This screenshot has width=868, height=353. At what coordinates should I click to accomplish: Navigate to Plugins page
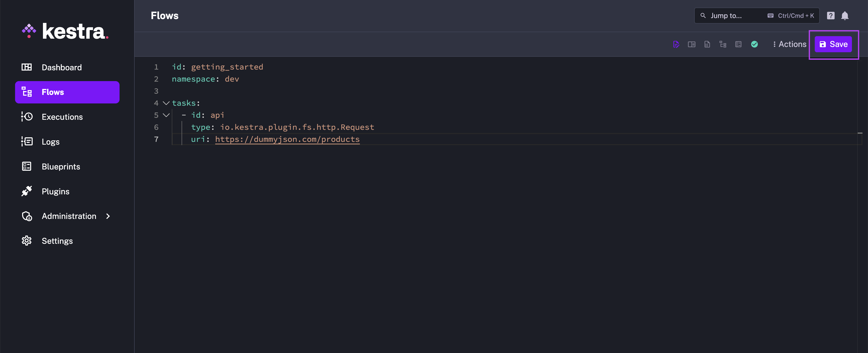pos(55,191)
